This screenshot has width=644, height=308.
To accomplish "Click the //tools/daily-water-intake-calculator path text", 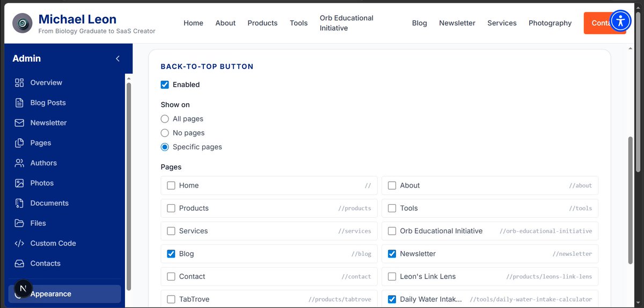I will pyautogui.click(x=531, y=299).
